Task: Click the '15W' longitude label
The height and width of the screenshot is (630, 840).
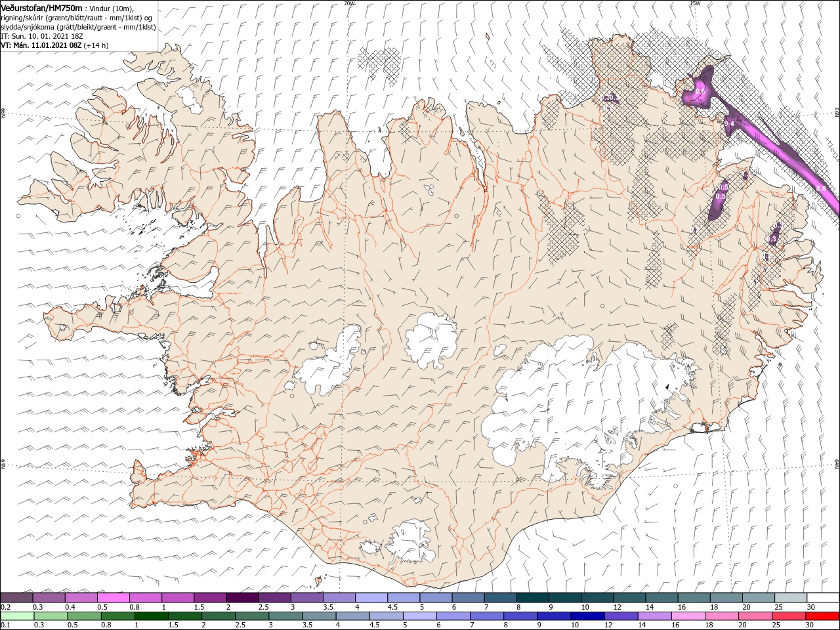Action: click(694, 3)
